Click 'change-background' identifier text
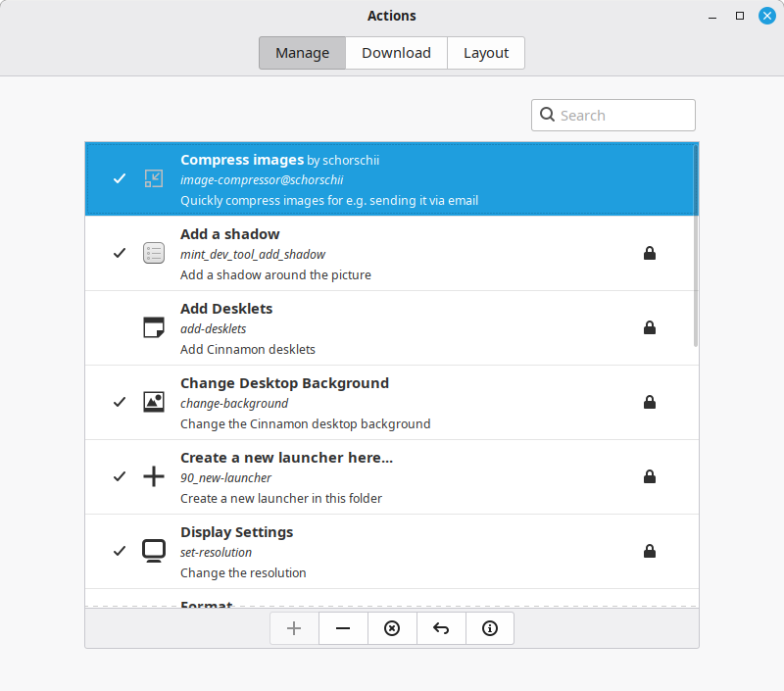This screenshot has height=691, width=784. (x=234, y=404)
